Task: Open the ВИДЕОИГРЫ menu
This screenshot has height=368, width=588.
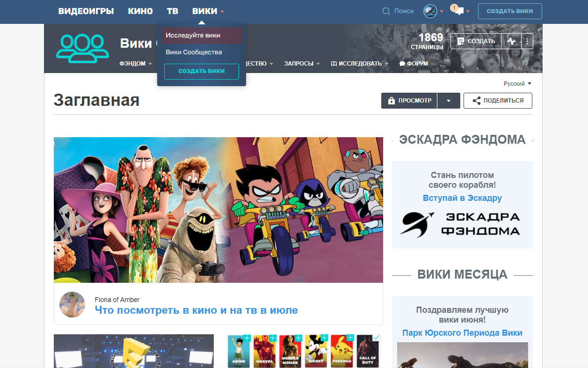Action: pos(86,11)
